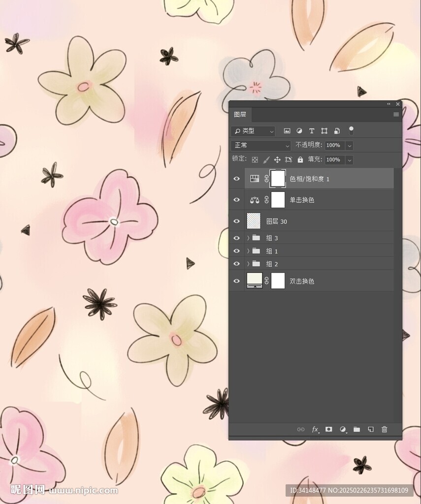Open the Layers panel flyout menu

(x=396, y=115)
